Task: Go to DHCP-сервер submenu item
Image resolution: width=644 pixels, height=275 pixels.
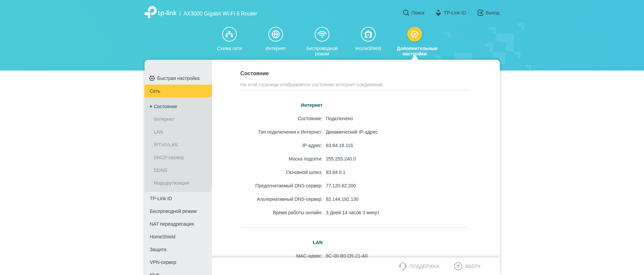Action: tap(169, 157)
